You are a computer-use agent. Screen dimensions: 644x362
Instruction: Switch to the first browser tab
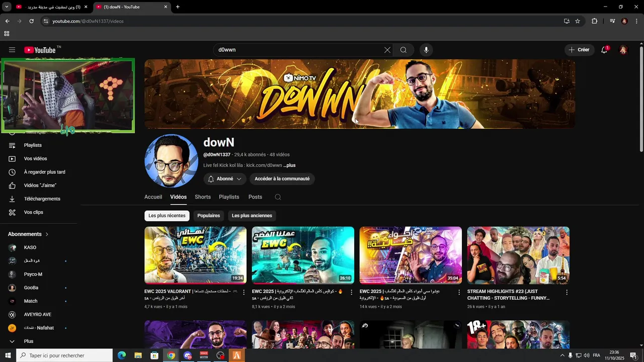point(52,7)
